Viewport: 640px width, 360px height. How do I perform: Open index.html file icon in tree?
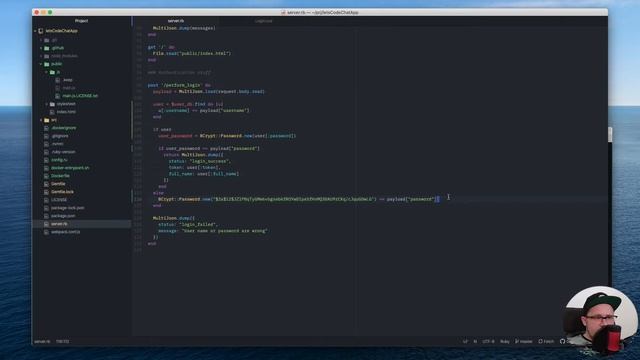[x=52, y=112]
